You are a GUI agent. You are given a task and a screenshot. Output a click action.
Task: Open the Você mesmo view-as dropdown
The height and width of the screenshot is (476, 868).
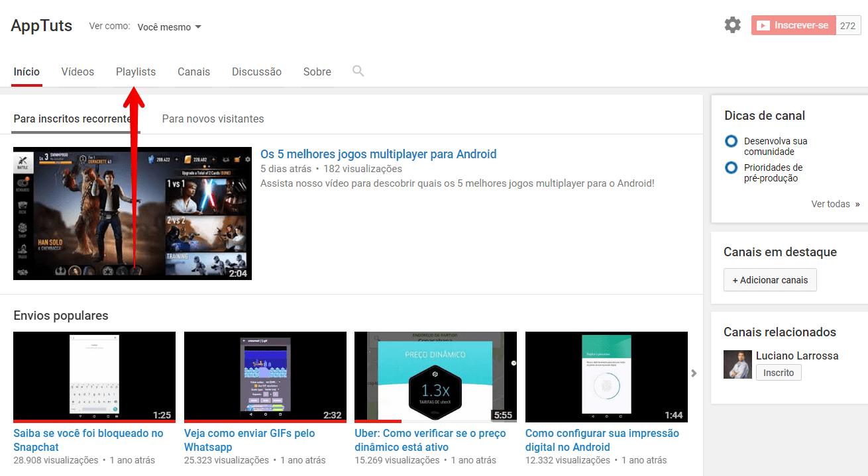click(x=169, y=27)
